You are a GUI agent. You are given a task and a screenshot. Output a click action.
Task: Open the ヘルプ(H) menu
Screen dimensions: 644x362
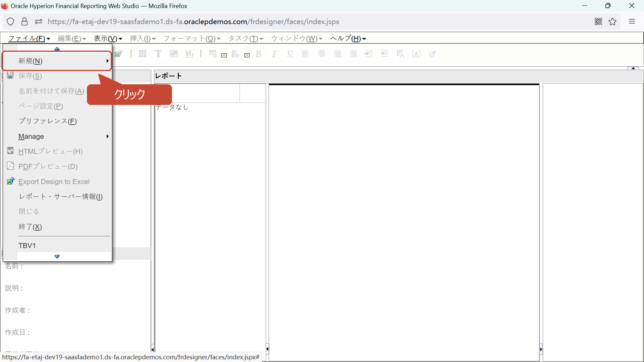(x=348, y=38)
